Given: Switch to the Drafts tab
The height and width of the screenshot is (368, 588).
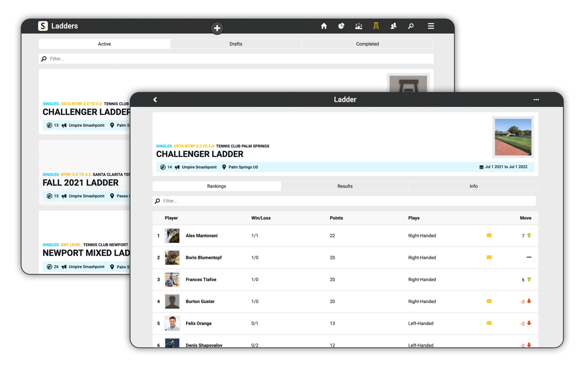Looking at the screenshot, I should [x=236, y=44].
